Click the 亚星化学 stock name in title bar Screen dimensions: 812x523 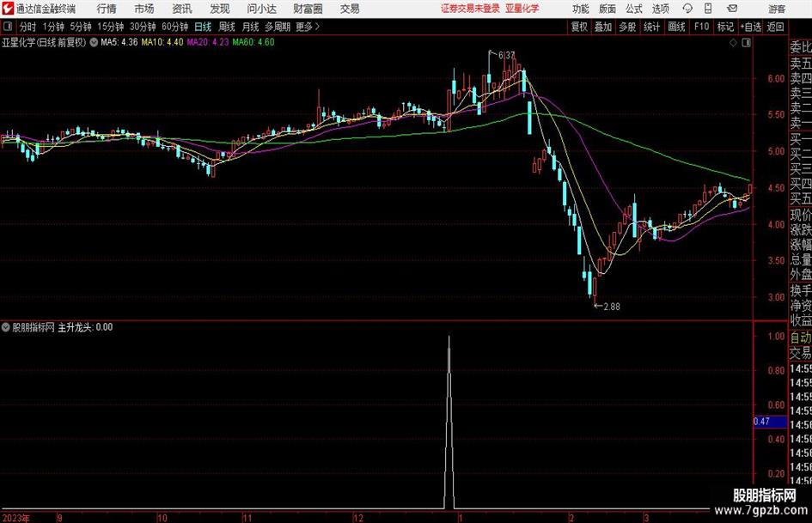pyautogui.click(x=522, y=9)
